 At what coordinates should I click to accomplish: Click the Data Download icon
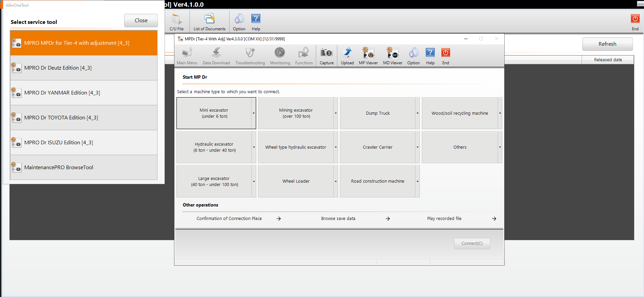(x=216, y=56)
